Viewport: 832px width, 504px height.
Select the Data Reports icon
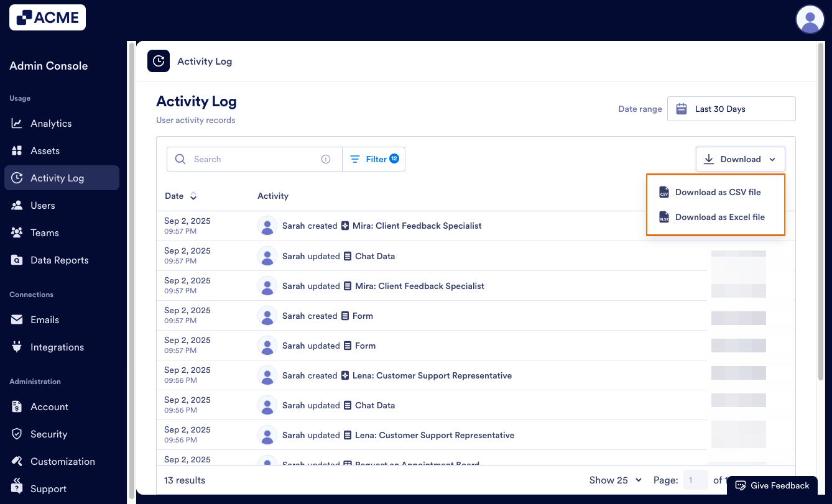[19, 260]
